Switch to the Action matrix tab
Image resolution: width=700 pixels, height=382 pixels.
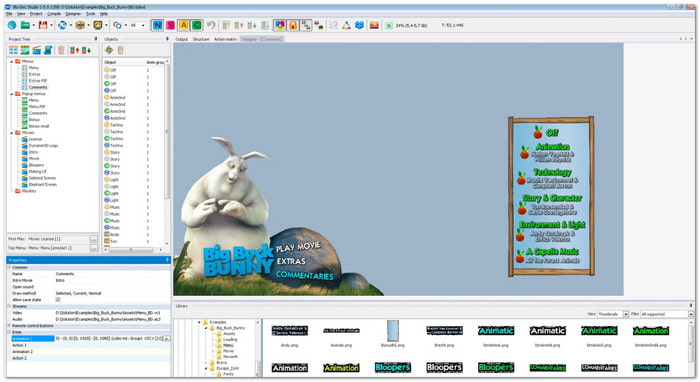pos(225,39)
